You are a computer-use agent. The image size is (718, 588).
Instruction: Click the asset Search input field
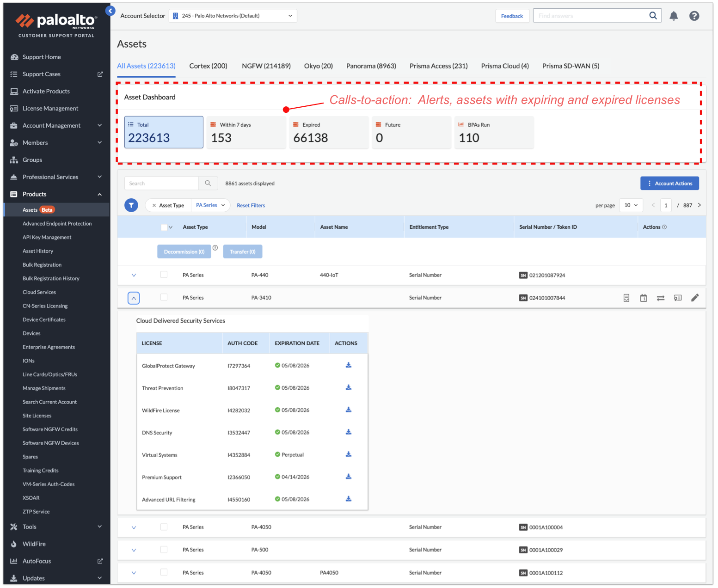pyautogui.click(x=161, y=184)
